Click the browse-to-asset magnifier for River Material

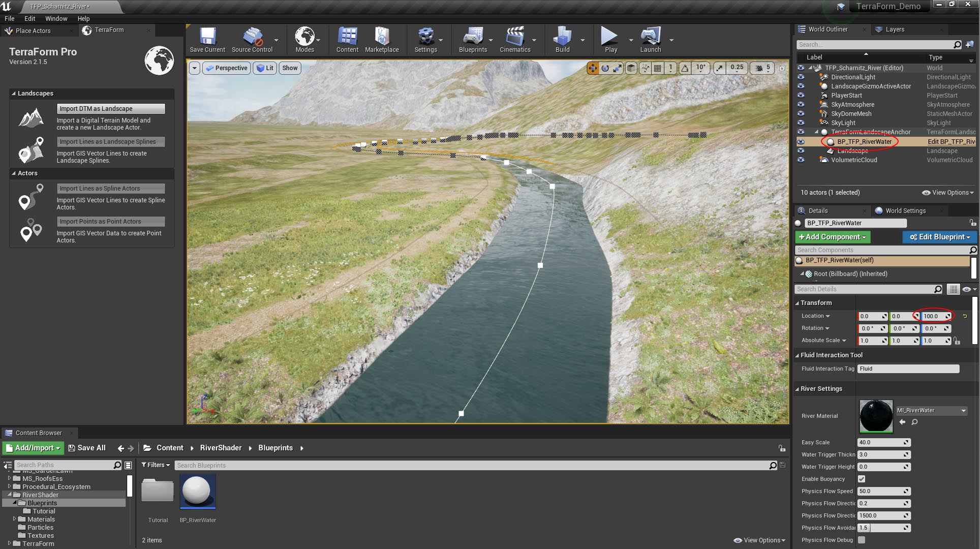coord(914,422)
